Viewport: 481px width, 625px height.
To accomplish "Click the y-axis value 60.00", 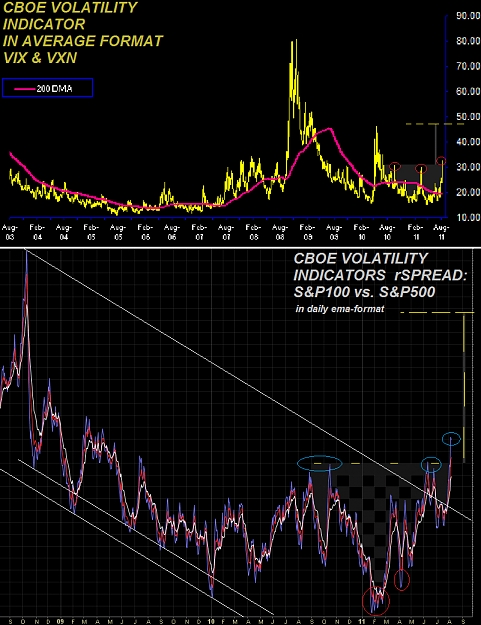I will click(x=468, y=91).
